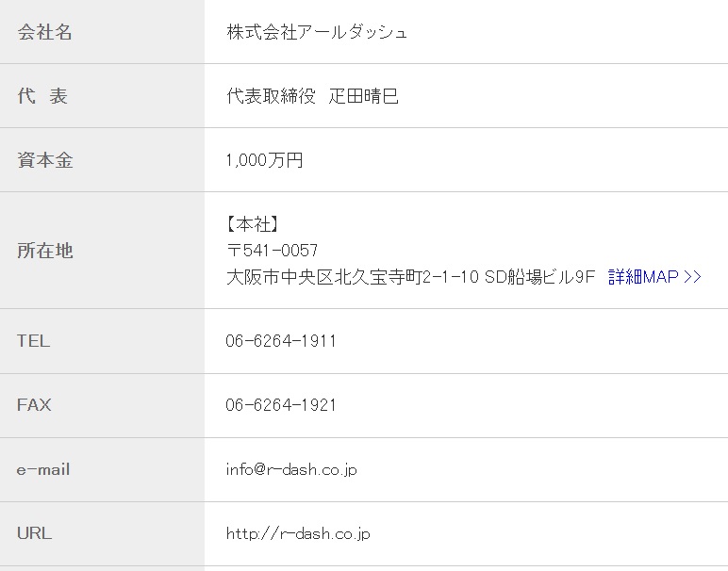The image size is (728, 571).
Task: Click the fax number 06-6264-1921
Action: (x=280, y=405)
